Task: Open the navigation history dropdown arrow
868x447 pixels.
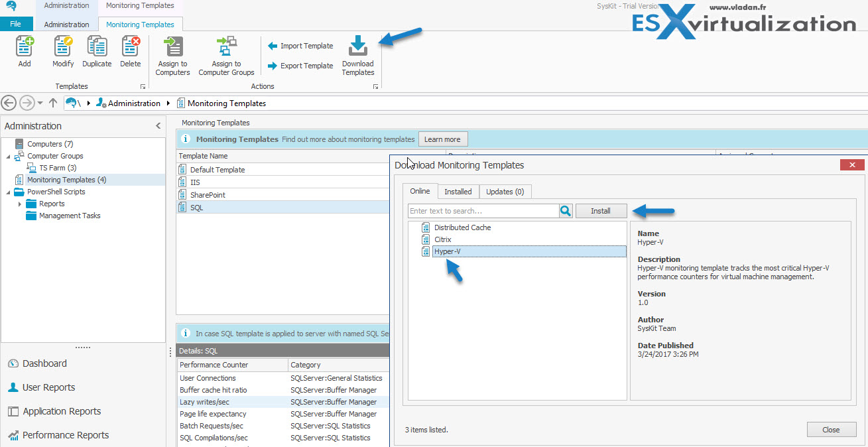Action: 40,103
